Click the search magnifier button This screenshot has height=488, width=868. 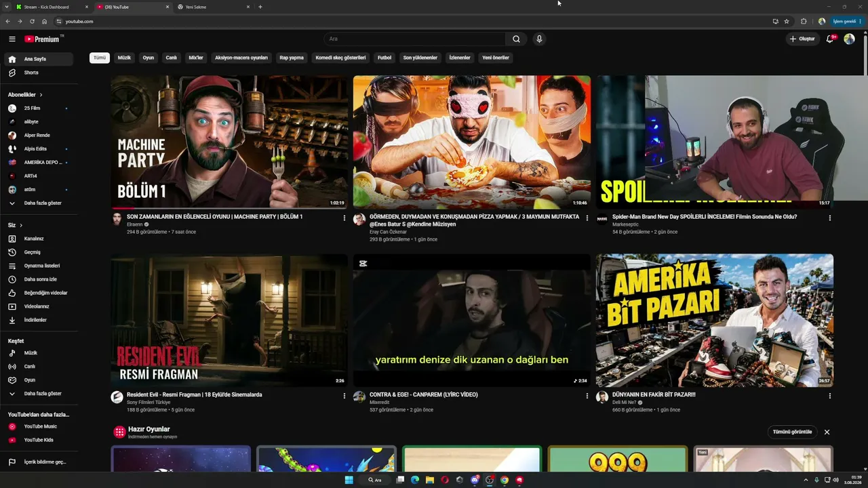pos(516,39)
